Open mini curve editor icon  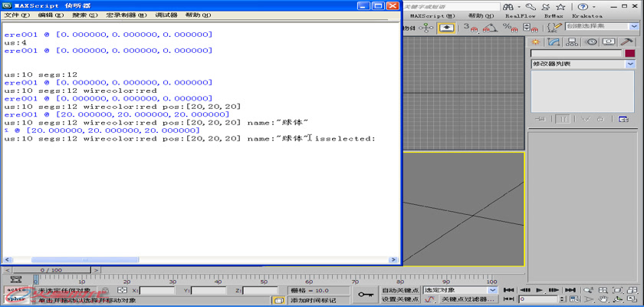point(16,279)
